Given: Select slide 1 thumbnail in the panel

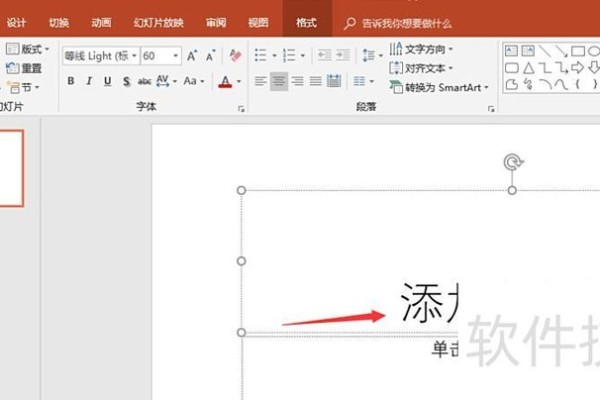Looking at the screenshot, I should (x=11, y=168).
